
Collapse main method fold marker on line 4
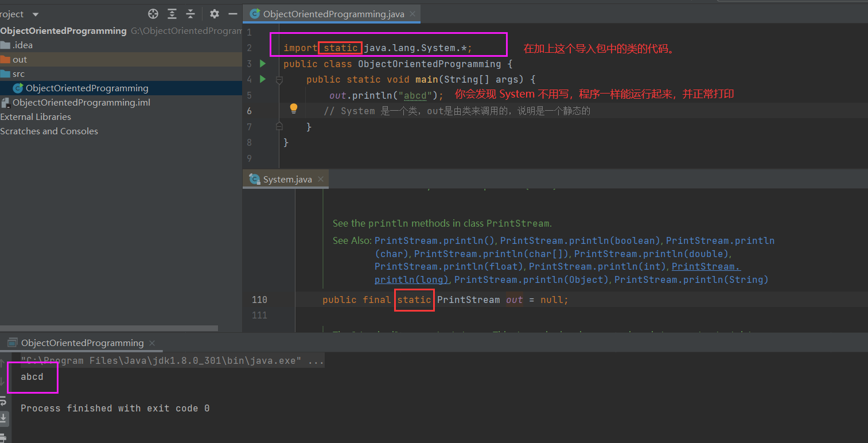tap(279, 80)
